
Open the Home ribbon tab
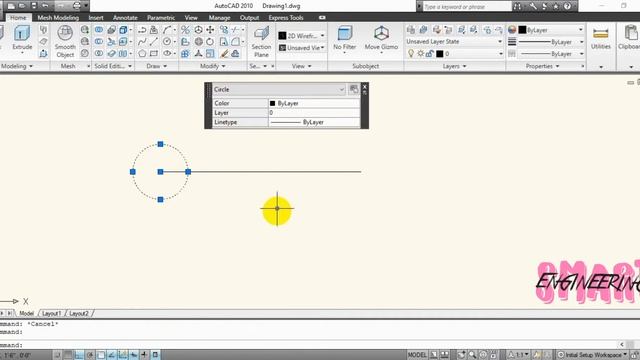pyautogui.click(x=18, y=18)
